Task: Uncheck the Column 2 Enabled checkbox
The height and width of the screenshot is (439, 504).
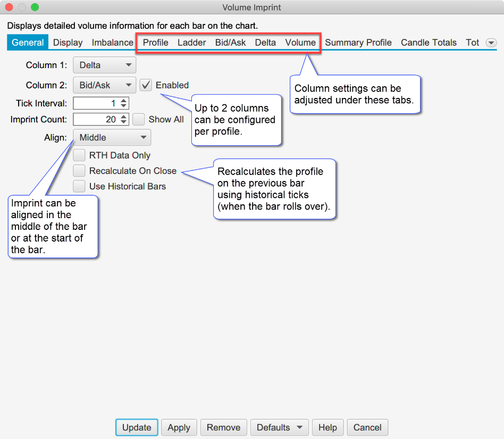Action: point(146,85)
